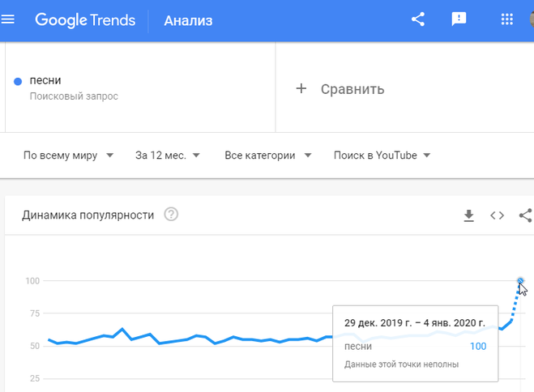
Task: Open the Анализ section in the header
Action: point(188,20)
